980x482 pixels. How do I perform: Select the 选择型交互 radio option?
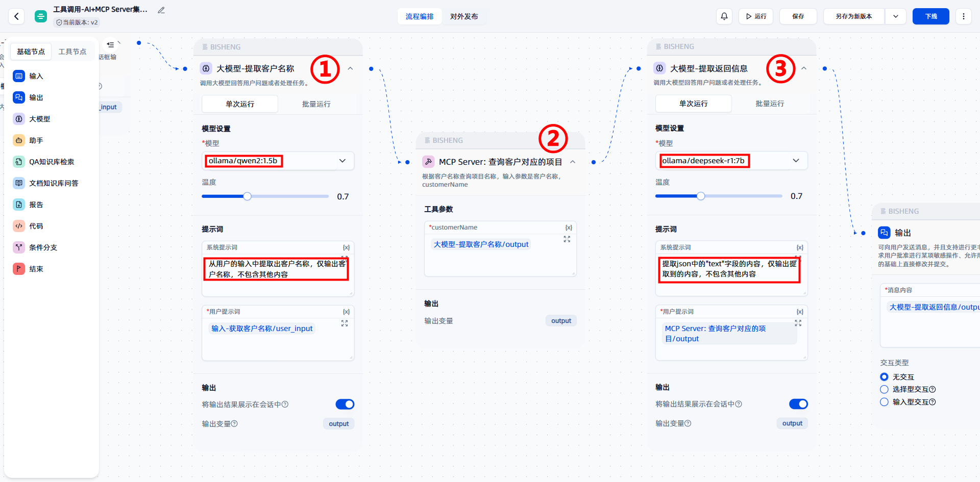tap(884, 390)
